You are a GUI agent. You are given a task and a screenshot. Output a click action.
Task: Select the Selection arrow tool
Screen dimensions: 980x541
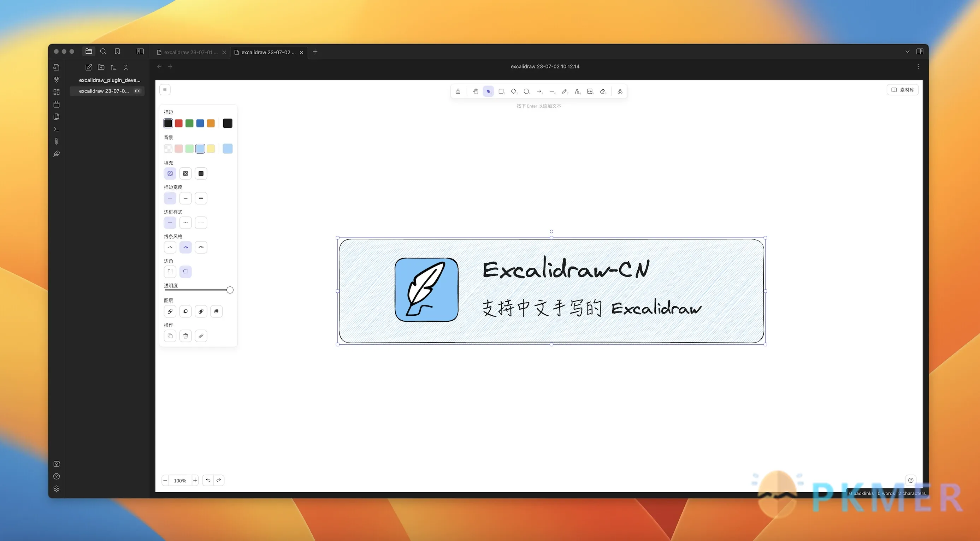tap(489, 91)
